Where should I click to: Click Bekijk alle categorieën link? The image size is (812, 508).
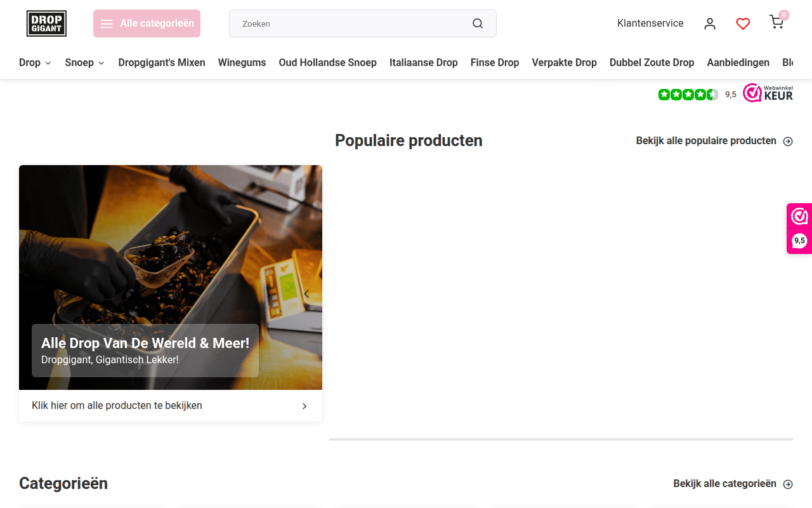[725, 484]
